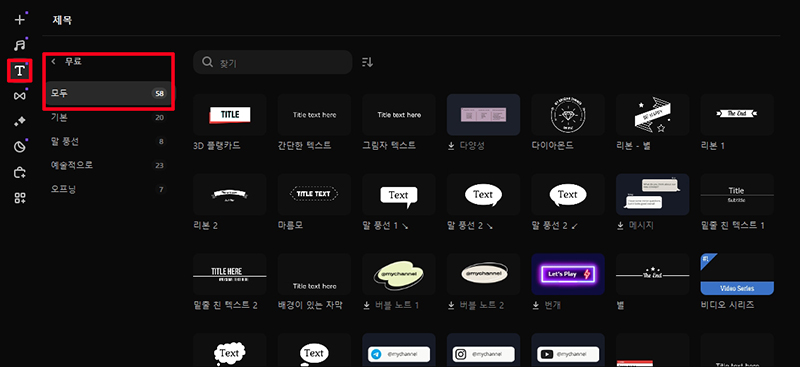This screenshot has height=367, width=800.
Task: Pick the 별 The End thumbnail
Action: 653,274
